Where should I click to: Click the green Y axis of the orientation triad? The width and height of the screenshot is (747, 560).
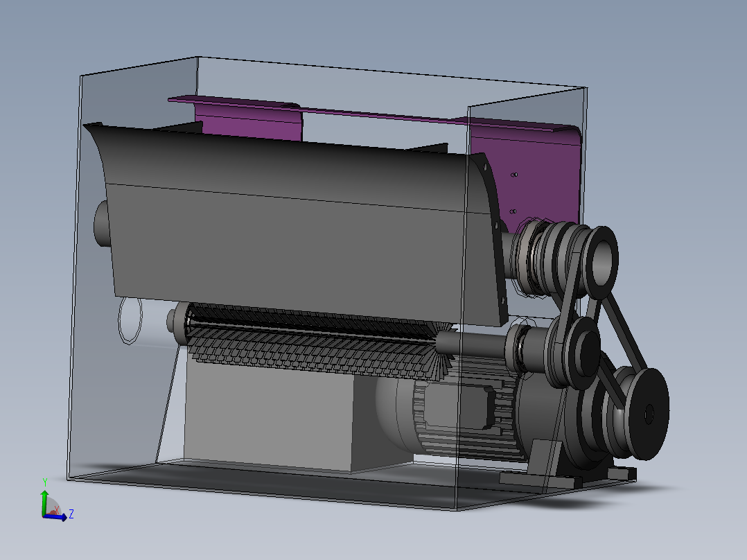[x=45, y=502]
